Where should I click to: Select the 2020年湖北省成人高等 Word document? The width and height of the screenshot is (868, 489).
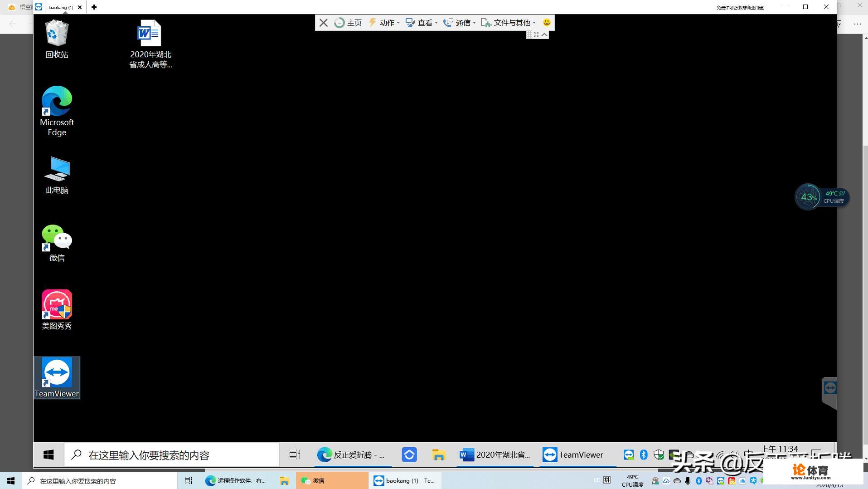tap(150, 44)
